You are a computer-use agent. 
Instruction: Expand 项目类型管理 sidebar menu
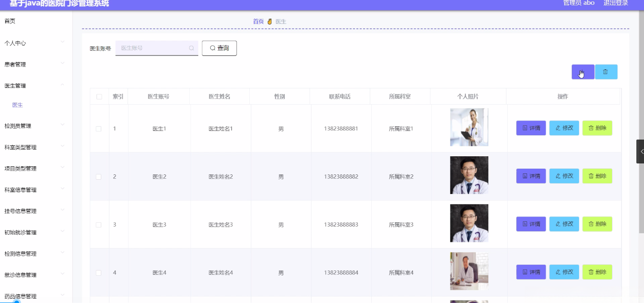coord(36,169)
